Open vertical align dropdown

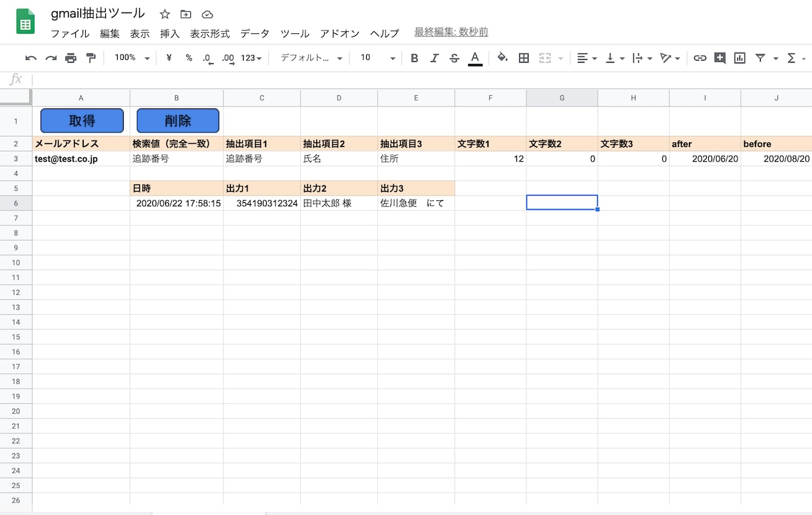click(x=615, y=59)
